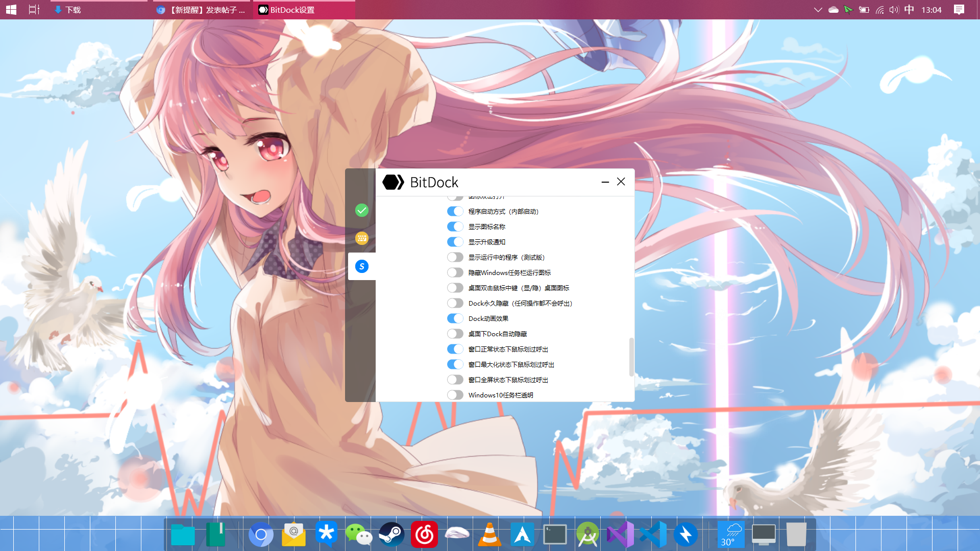Turn on 桌面下Dock自动隐藏 switch
This screenshot has width=980, height=551.
point(455,334)
